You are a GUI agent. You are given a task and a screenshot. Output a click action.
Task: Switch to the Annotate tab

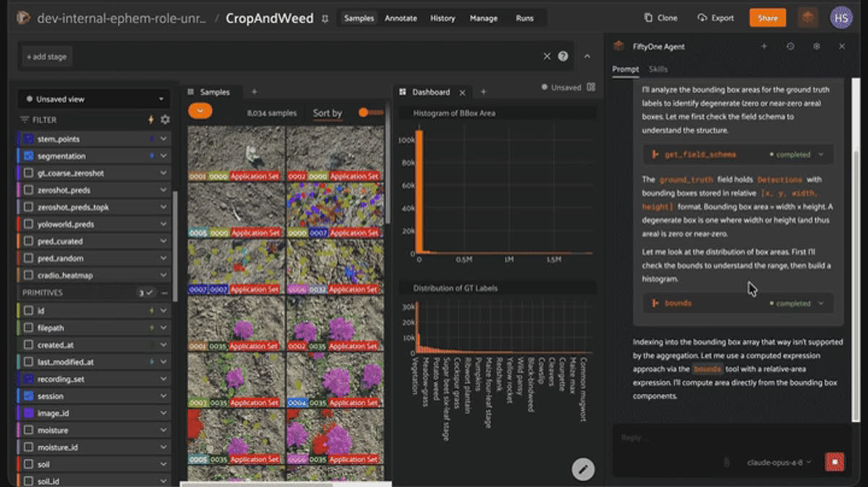point(401,18)
